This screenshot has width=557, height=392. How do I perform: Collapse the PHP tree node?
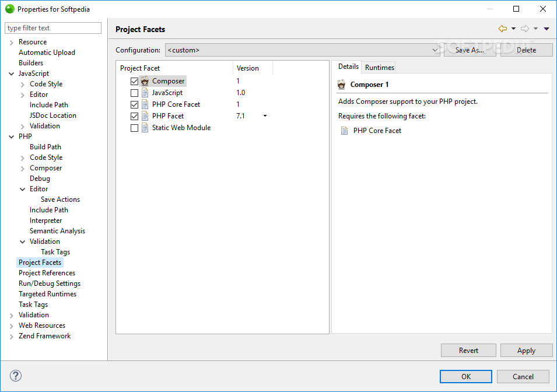(x=11, y=137)
